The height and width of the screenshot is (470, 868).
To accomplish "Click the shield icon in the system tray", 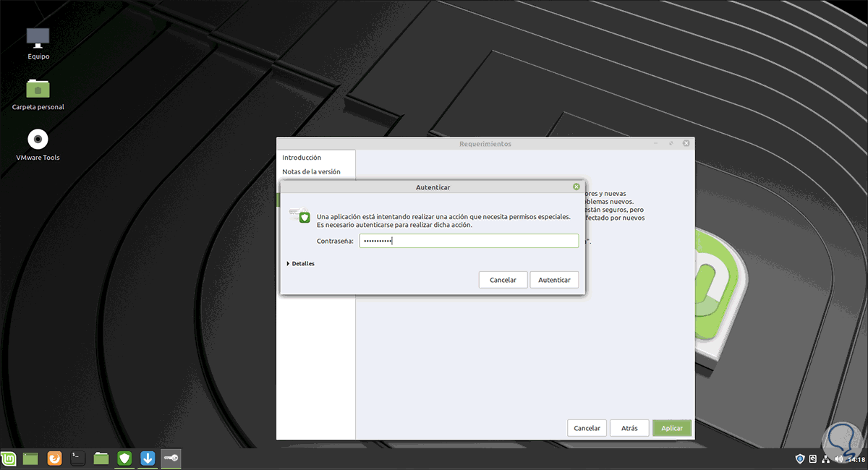I will pos(800,458).
